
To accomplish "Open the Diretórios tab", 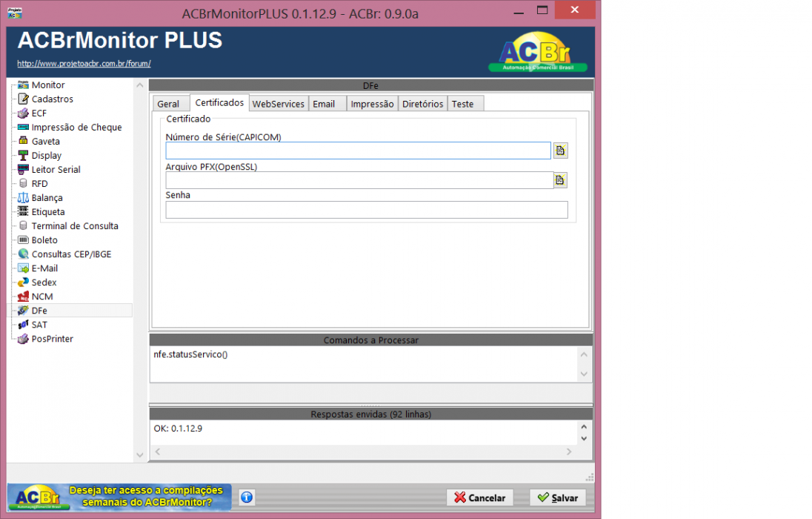I will click(422, 104).
